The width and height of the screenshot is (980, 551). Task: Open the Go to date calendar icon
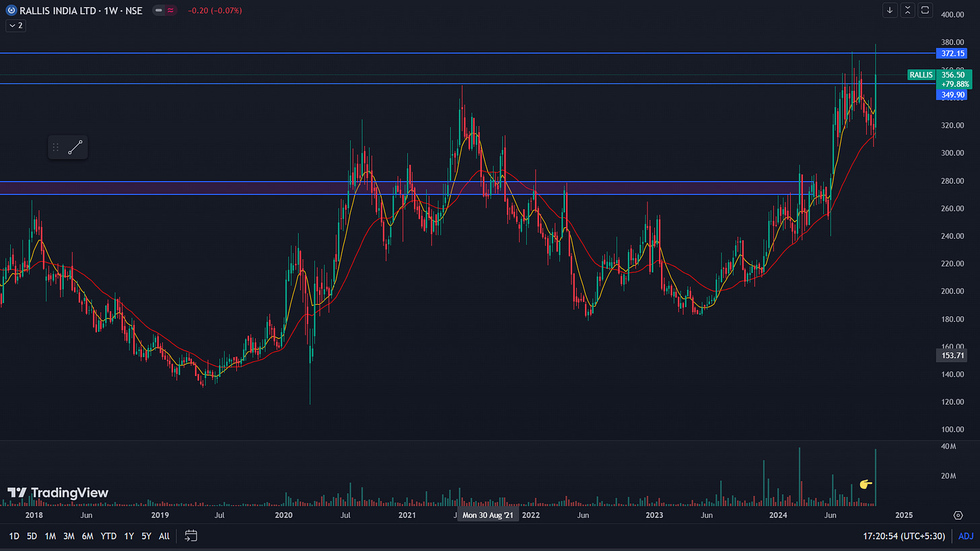coord(191,536)
